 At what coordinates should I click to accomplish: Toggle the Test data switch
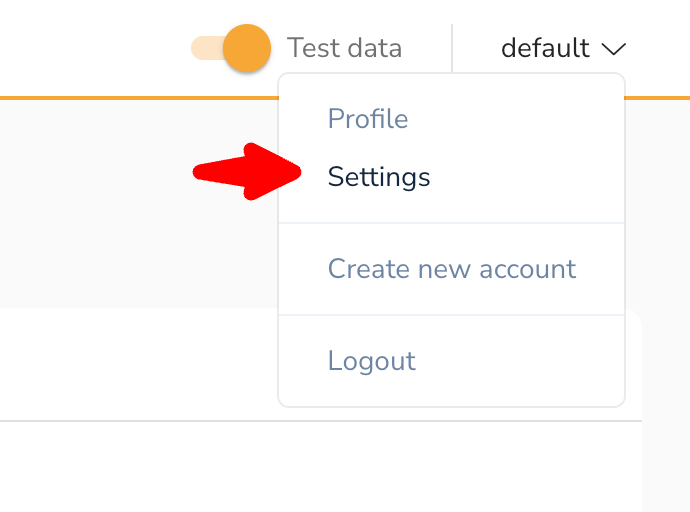pyautogui.click(x=231, y=48)
